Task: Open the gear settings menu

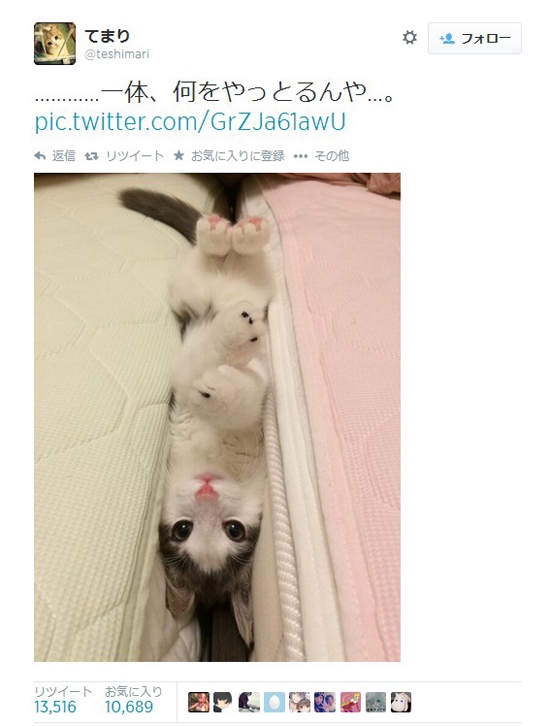Action: [409, 38]
